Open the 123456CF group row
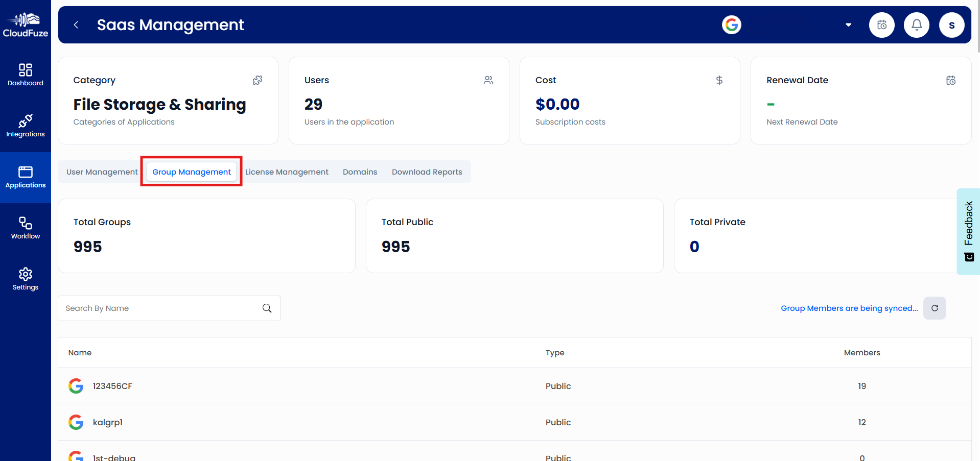This screenshot has width=980, height=461. pyautogui.click(x=112, y=386)
